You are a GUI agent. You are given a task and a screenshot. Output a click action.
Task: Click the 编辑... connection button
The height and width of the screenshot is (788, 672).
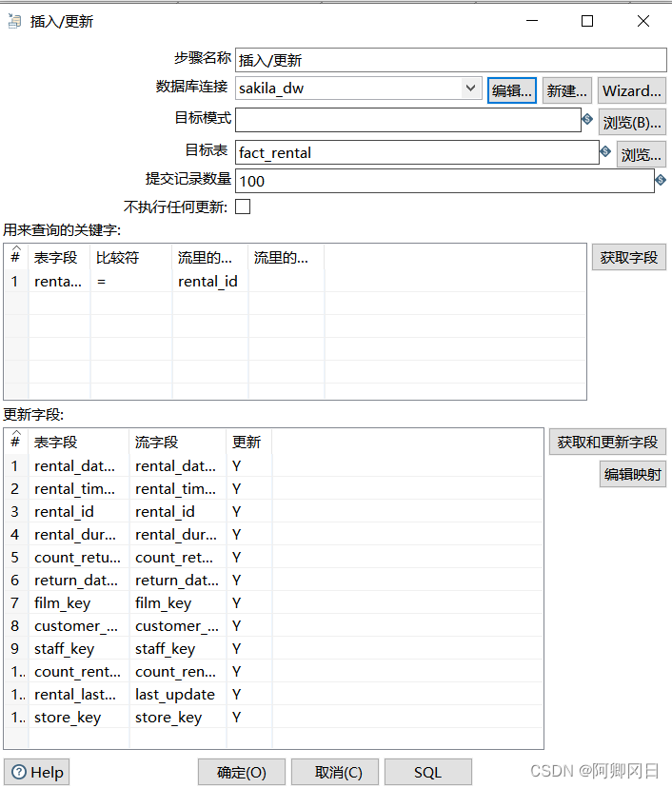(512, 90)
